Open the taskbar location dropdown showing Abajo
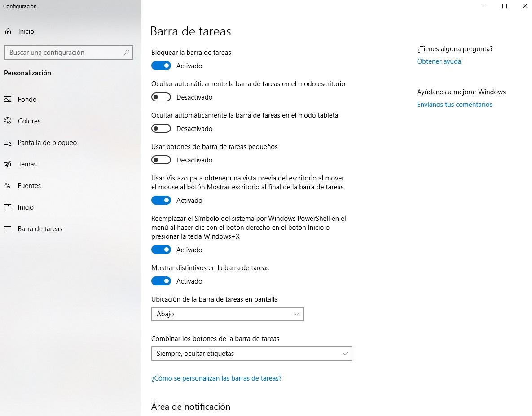The width and height of the screenshot is (532, 416). [x=228, y=314]
